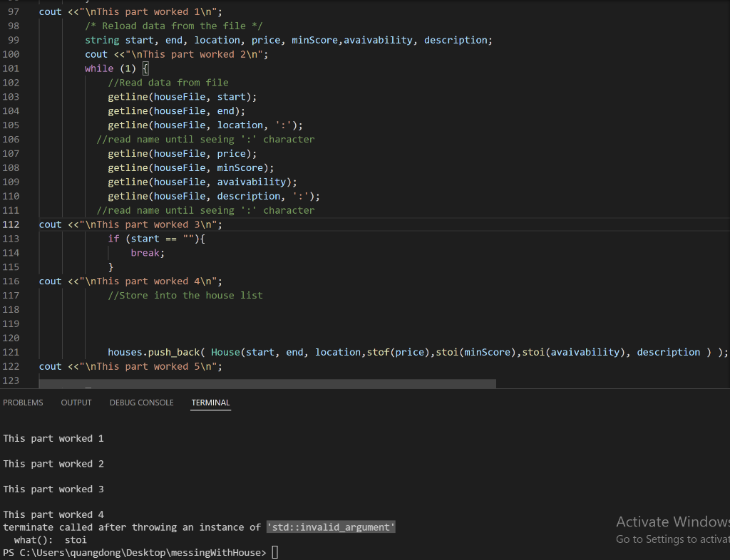Screen dimensions: 730x560
Task: Click the 'This part worked 5' cout line
Action: pyautogui.click(x=131, y=366)
